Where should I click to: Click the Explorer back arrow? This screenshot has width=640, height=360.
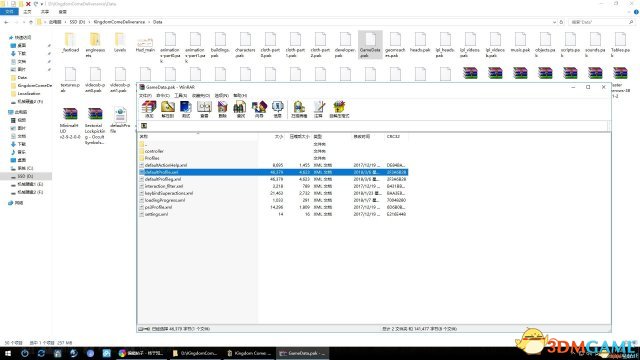tap(6, 22)
